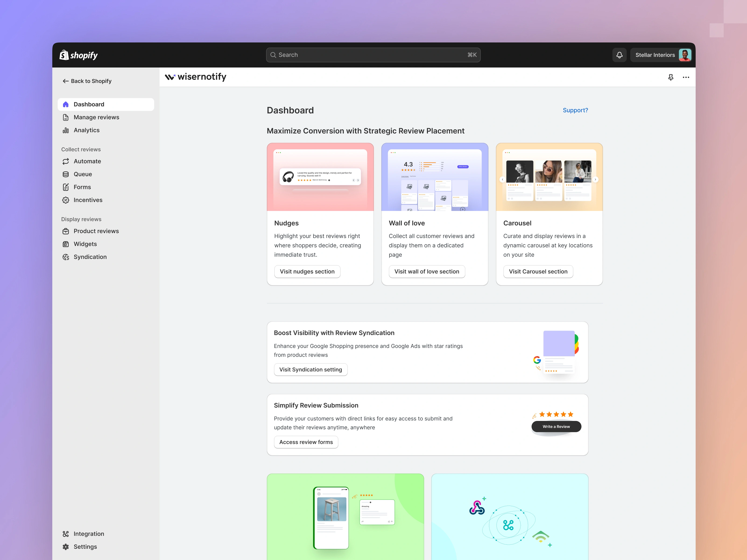Click Visit Syndication setting button
The image size is (747, 560).
[x=310, y=370]
